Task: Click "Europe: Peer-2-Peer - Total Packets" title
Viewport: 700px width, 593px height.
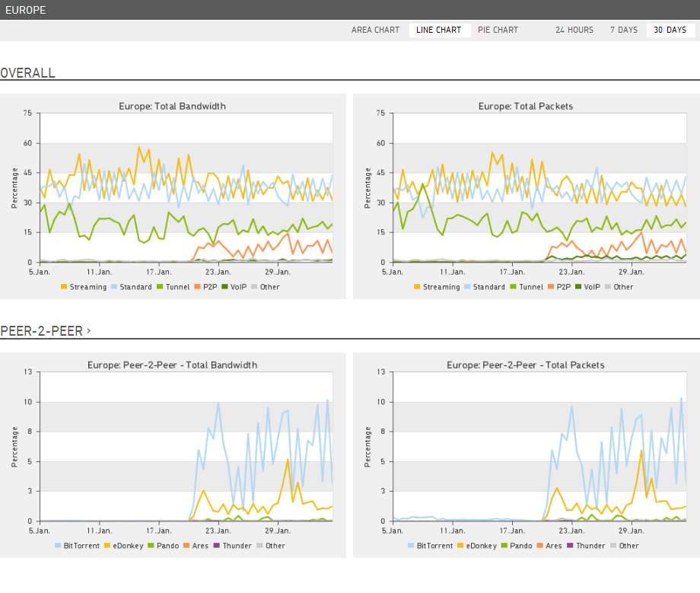Action: tap(526, 365)
